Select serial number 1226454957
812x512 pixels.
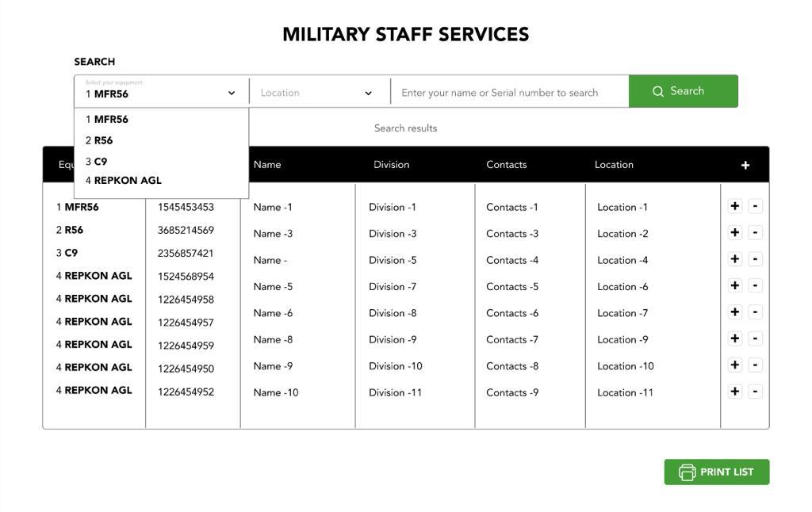pos(186,323)
